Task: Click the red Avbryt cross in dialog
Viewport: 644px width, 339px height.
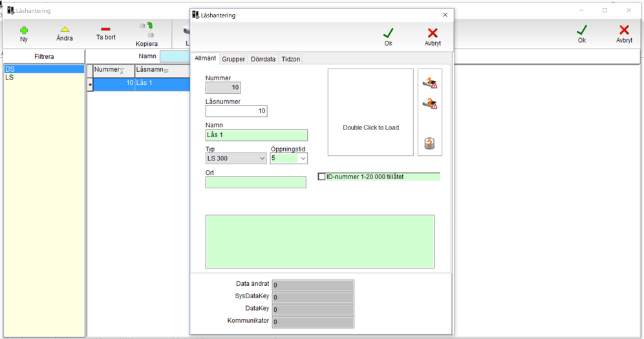Action: pos(433,33)
